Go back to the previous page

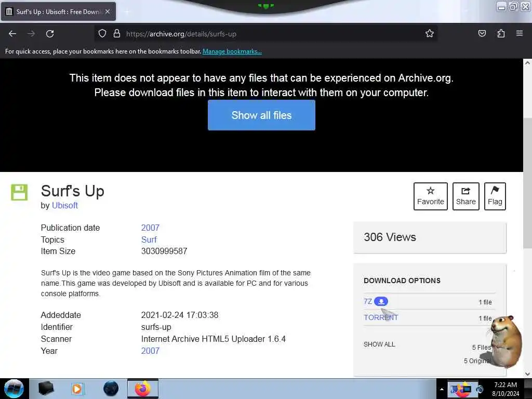(x=12, y=34)
